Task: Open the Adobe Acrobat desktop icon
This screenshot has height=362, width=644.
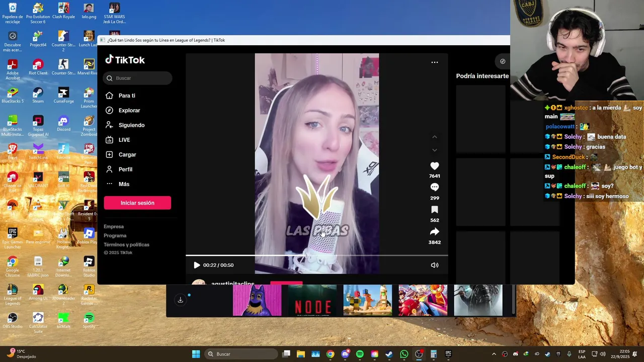Action: tap(13, 70)
